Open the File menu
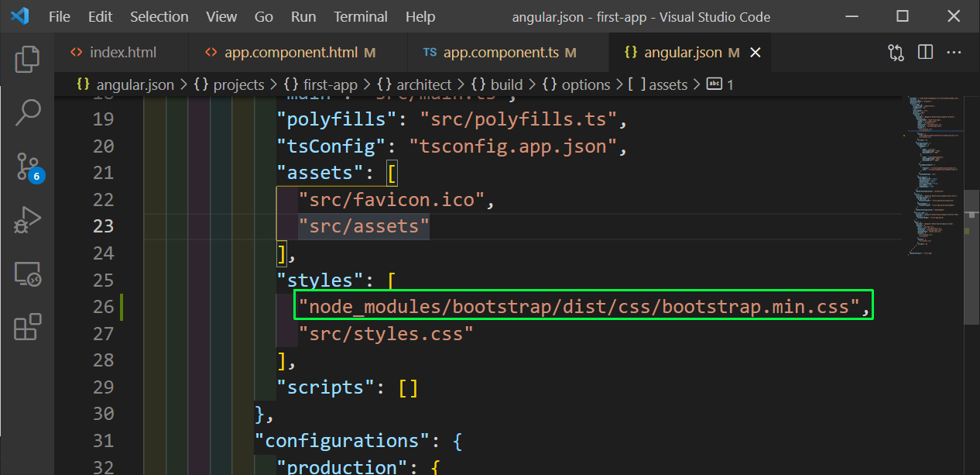Image resolution: width=980 pixels, height=475 pixels. 60,16
